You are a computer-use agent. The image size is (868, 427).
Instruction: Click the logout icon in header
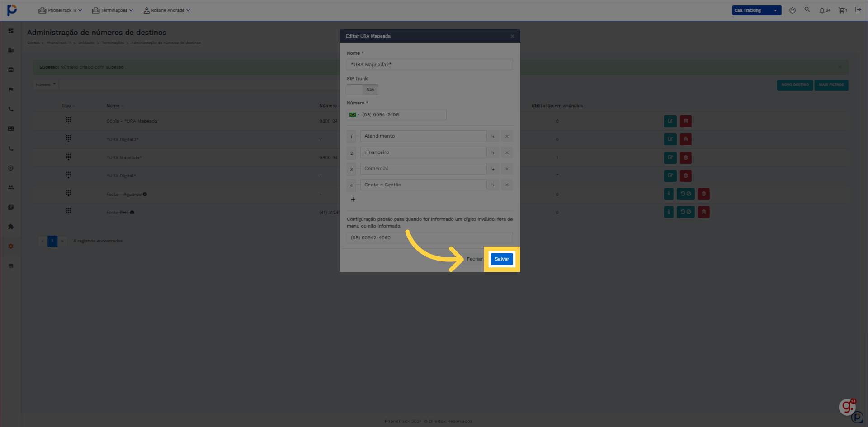[x=858, y=9]
